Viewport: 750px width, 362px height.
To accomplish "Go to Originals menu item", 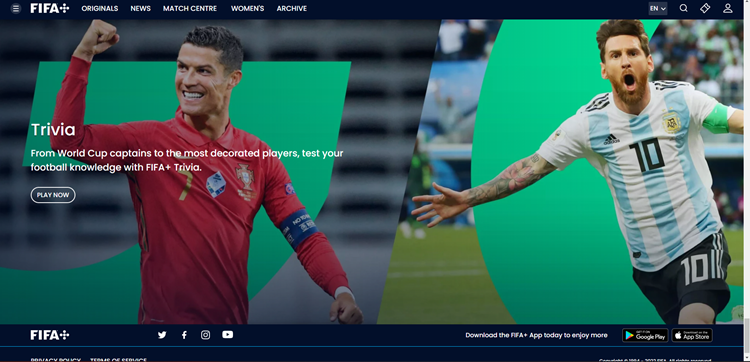I will tap(99, 9).
